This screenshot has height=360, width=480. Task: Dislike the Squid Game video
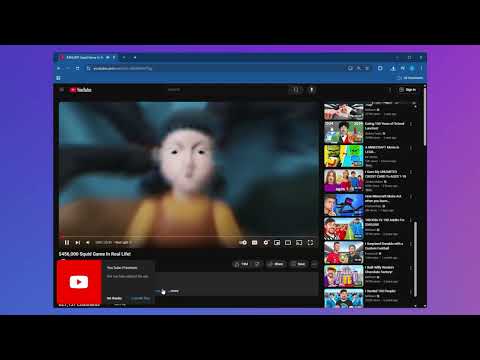click(257, 264)
